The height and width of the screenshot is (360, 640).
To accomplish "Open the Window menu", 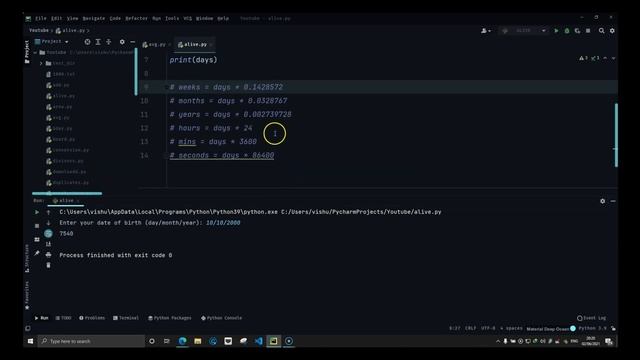I will pos(204,18).
